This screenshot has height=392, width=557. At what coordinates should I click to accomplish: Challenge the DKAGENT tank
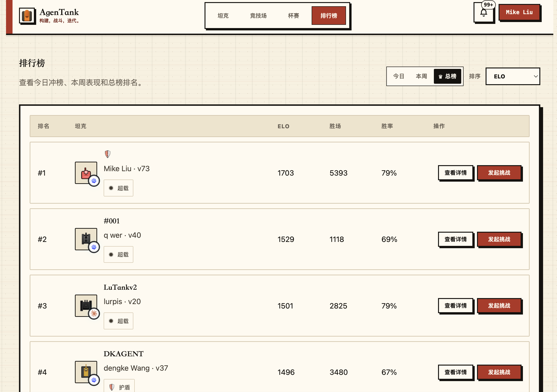(499, 372)
